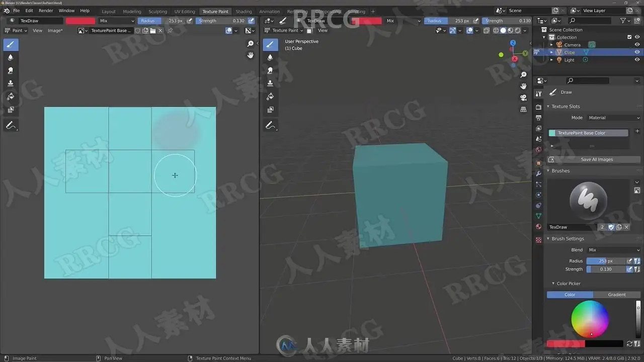Toggle pen pressure for Strength in image editor header
This screenshot has height=362, width=644.
tap(251, 21)
